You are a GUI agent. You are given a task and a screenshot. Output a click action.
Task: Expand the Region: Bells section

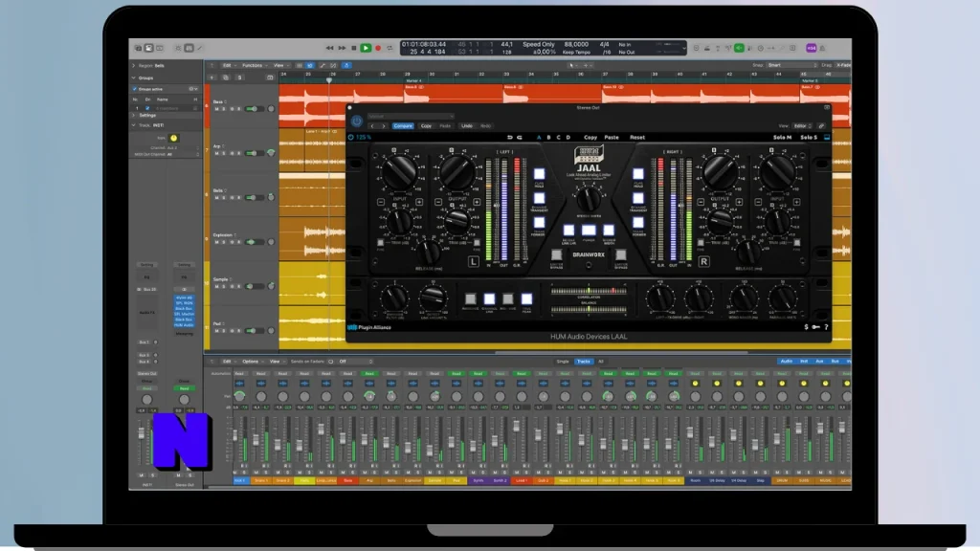133,66
